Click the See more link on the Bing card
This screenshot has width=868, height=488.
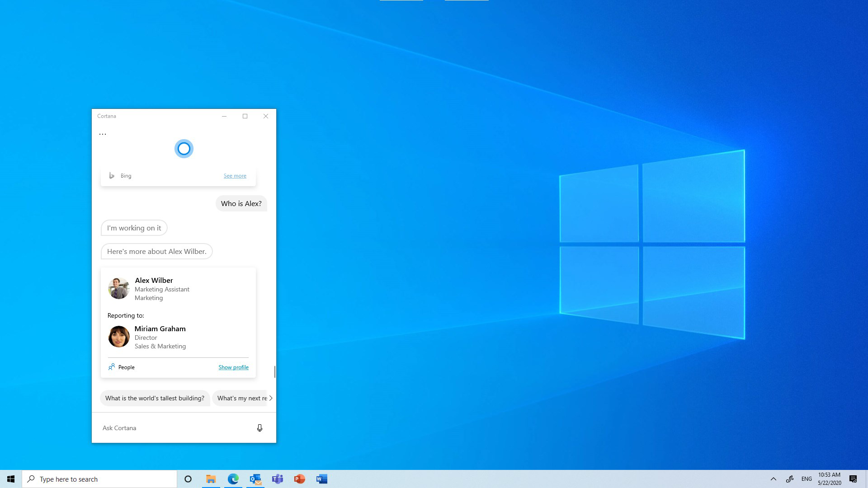pos(235,175)
